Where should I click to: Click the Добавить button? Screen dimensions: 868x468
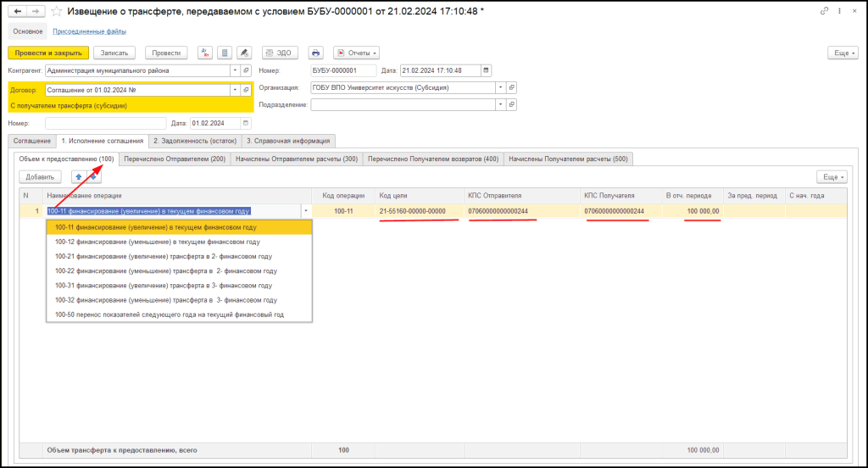(x=40, y=177)
